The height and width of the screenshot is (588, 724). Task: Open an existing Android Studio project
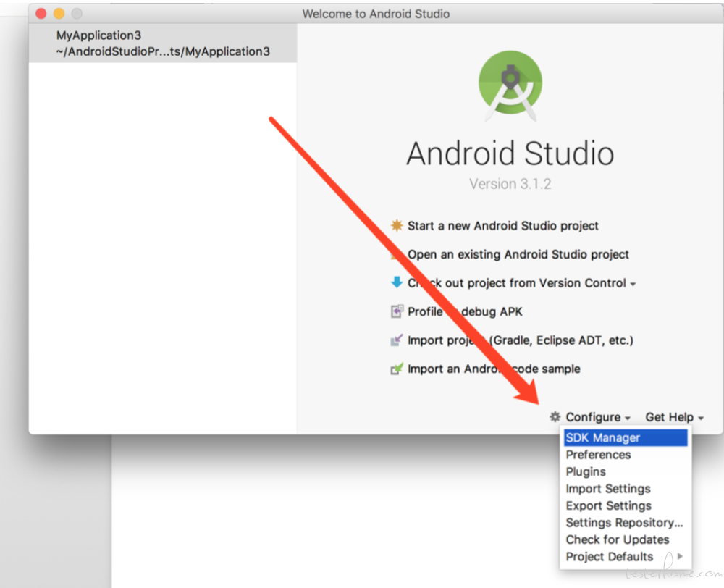[518, 254]
